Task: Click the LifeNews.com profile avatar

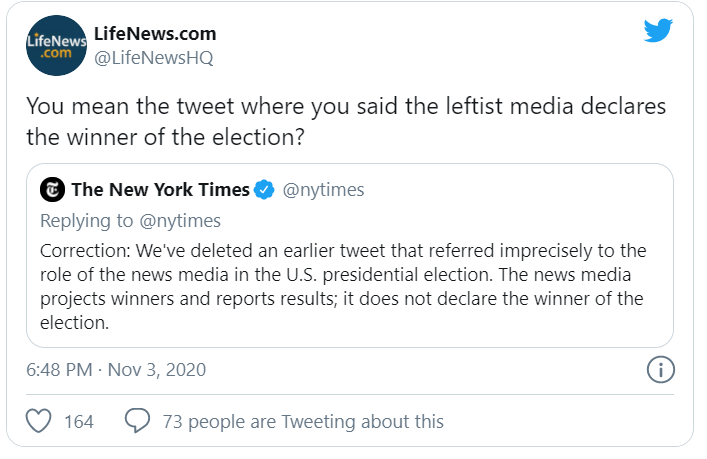Action: tap(55, 45)
